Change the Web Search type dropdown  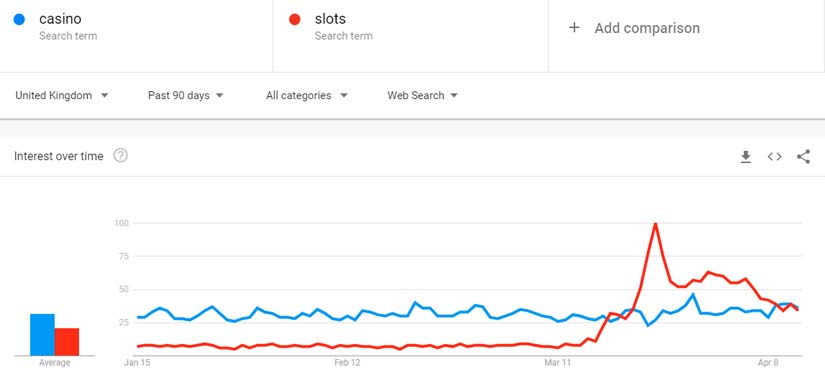[422, 96]
